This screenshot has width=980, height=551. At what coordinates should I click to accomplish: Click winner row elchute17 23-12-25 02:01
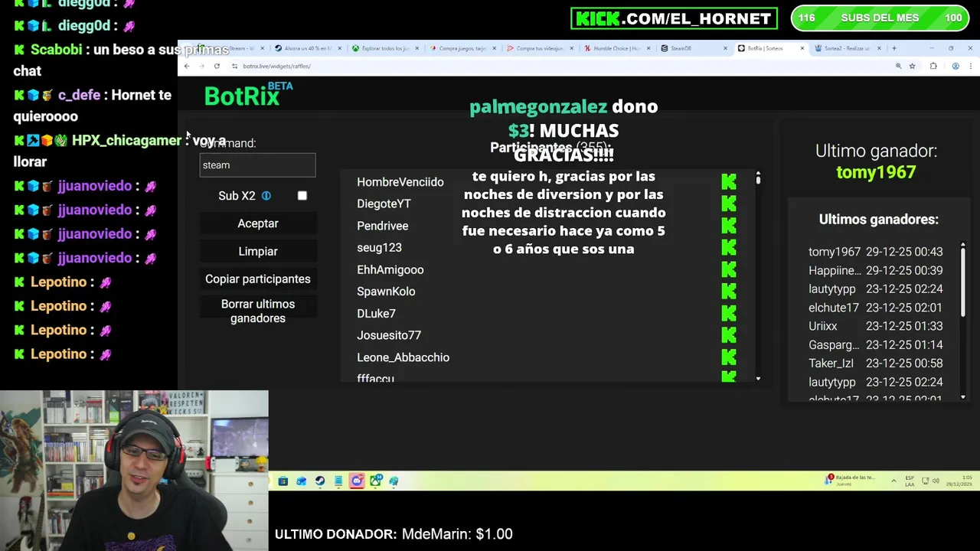[875, 308]
